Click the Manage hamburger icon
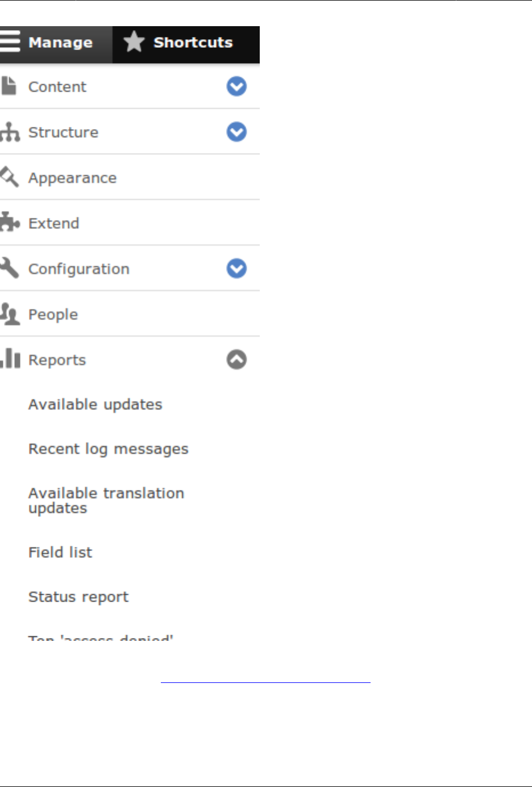Viewport: 532px width, 787px height. click(10, 42)
